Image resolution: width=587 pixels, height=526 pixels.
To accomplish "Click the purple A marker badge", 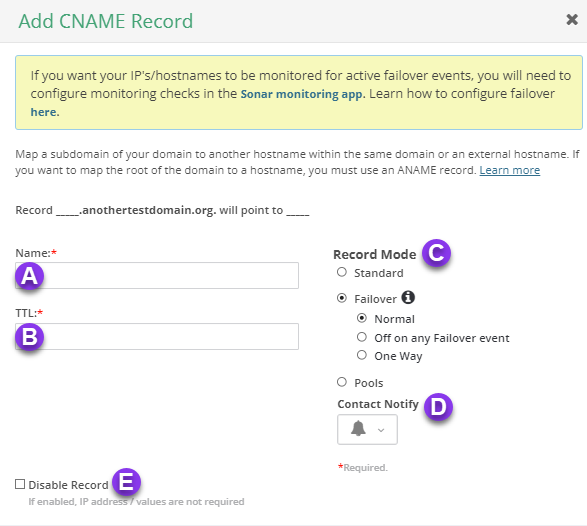I will (x=30, y=276).
